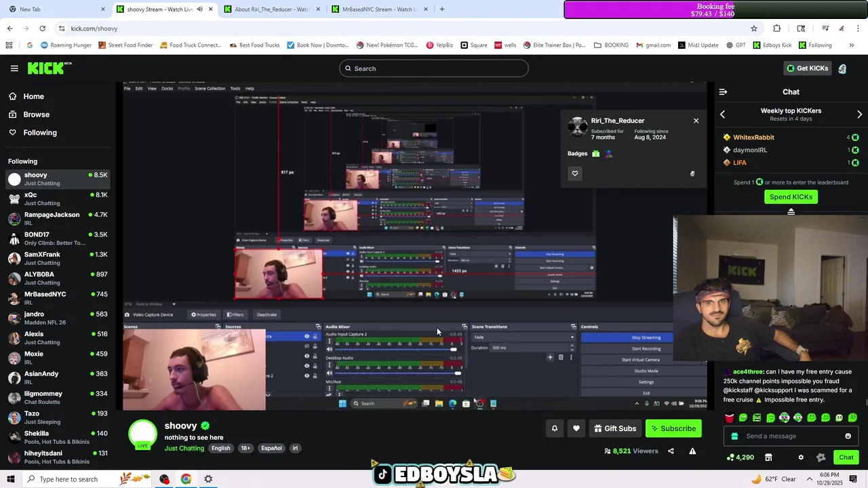Viewport: 868px width, 488px height.
Task: Open RampageJackson channel in Following list
Action: click(x=57, y=218)
